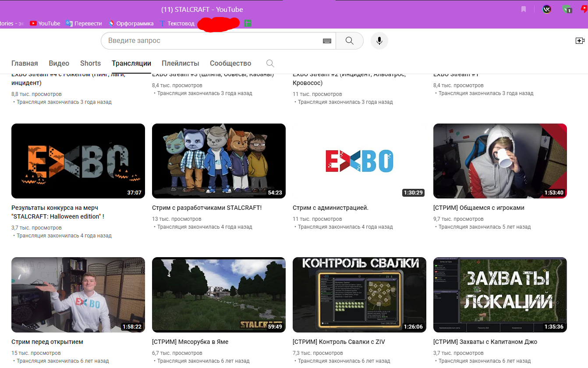Open Стрим с администрацией title

pos(330,208)
